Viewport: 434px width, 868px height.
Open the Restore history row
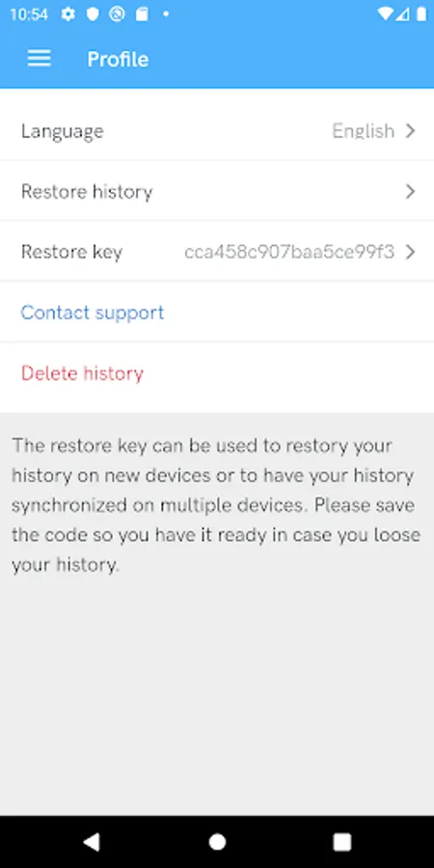tap(217, 192)
